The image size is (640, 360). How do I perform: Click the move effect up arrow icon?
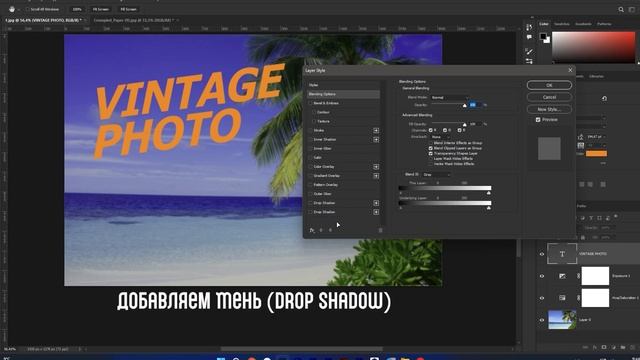point(321,230)
